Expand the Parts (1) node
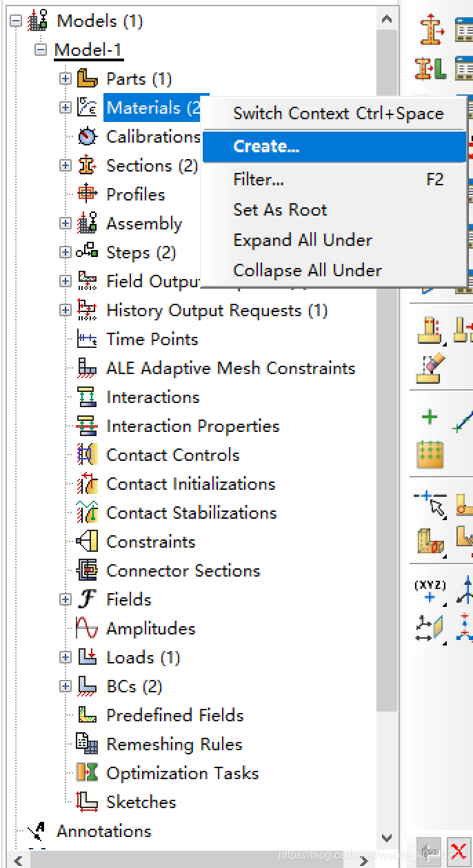473x868 pixels. pyautogui.click(x=66, y=79)
